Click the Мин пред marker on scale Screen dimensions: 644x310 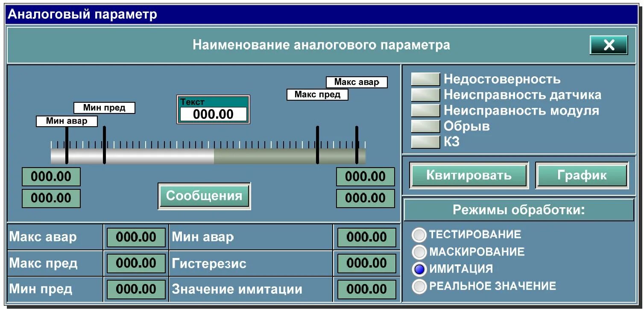click(104, 145)
